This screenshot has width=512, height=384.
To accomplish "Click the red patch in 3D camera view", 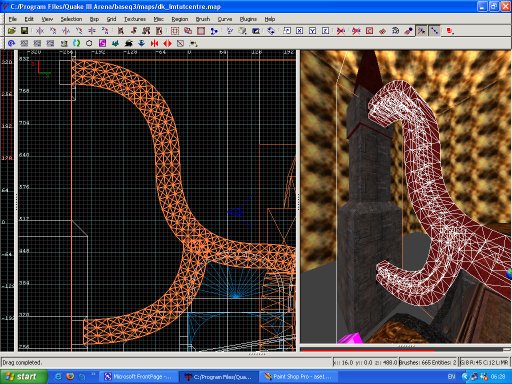I will [x=437, y=193].
